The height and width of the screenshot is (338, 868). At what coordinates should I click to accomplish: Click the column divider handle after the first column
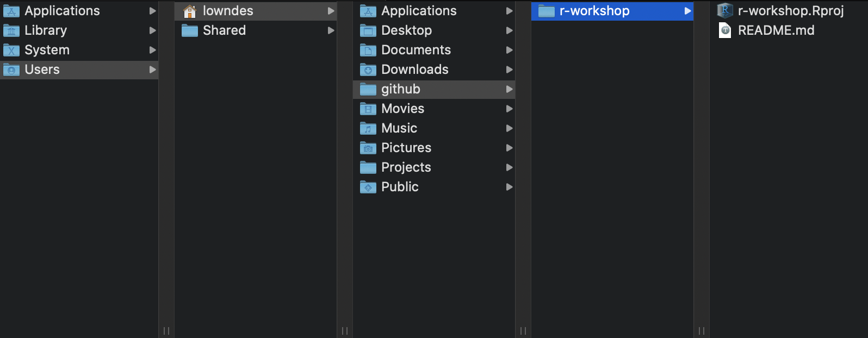point(166,330)
